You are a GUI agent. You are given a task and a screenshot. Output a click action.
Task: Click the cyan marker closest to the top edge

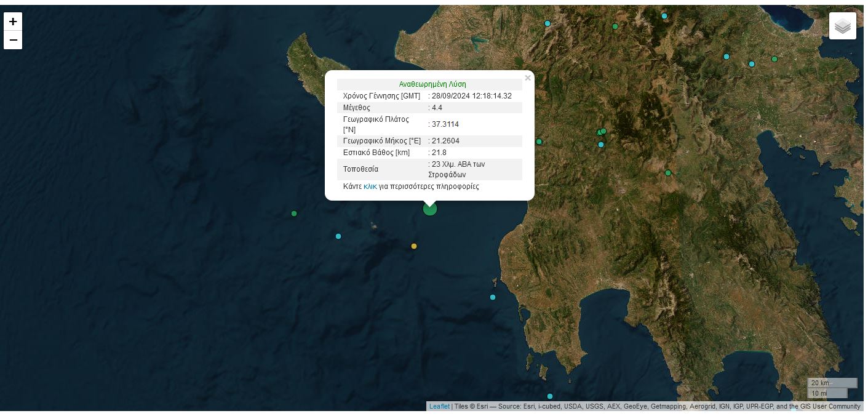point(664,16)
